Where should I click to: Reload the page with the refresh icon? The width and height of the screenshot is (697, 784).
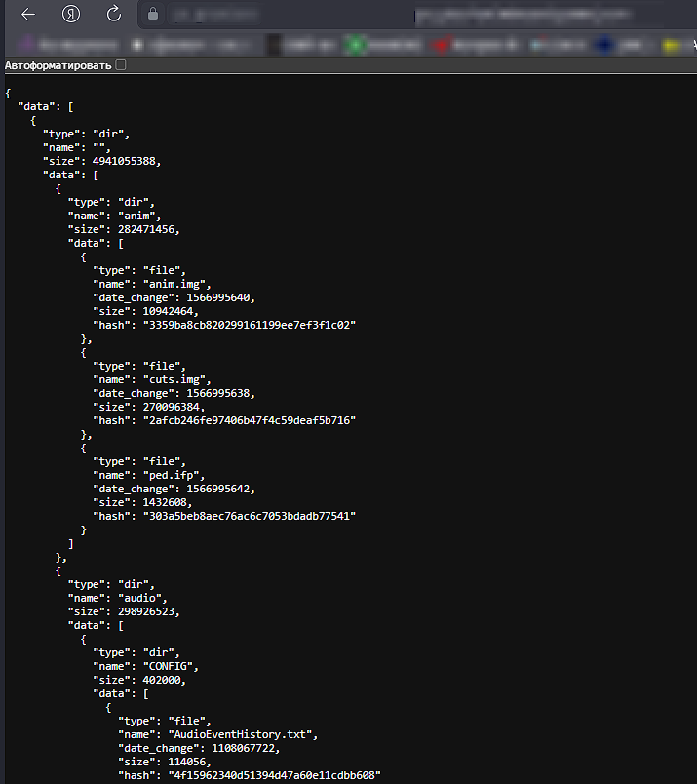pos(113,15)
